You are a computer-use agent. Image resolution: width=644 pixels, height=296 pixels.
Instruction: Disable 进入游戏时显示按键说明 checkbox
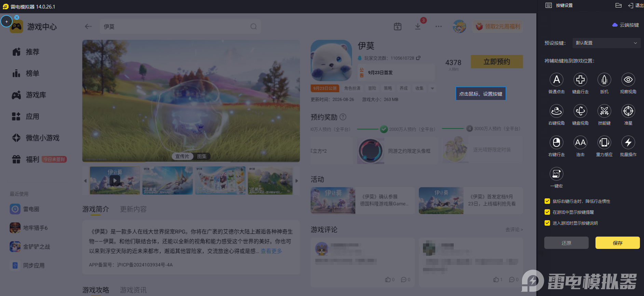click(547, 223)
